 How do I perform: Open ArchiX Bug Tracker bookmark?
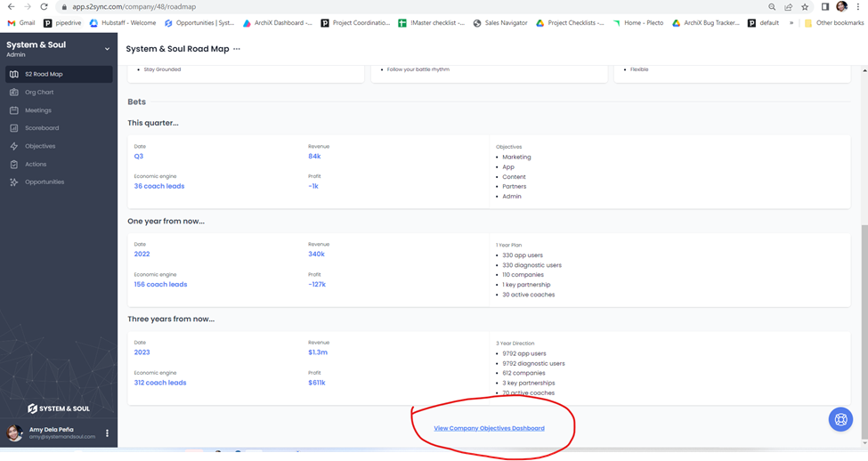pyautogui.click(x=706, y=22)
